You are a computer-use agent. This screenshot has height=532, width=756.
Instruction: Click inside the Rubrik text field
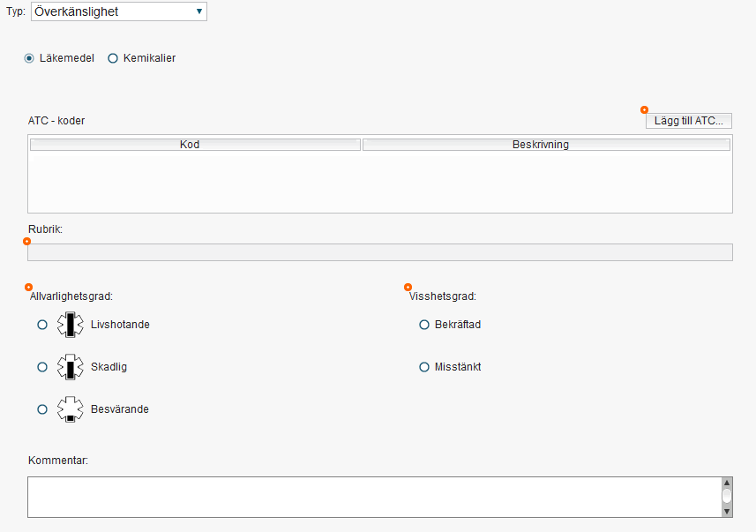(x=379, y=252)
